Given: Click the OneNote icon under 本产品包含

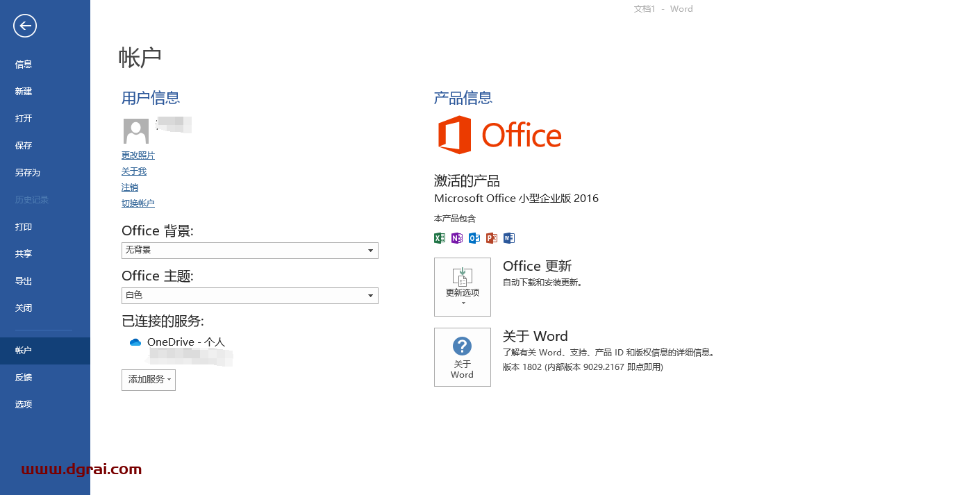Looking at the screenshot, I should point(456,238).
